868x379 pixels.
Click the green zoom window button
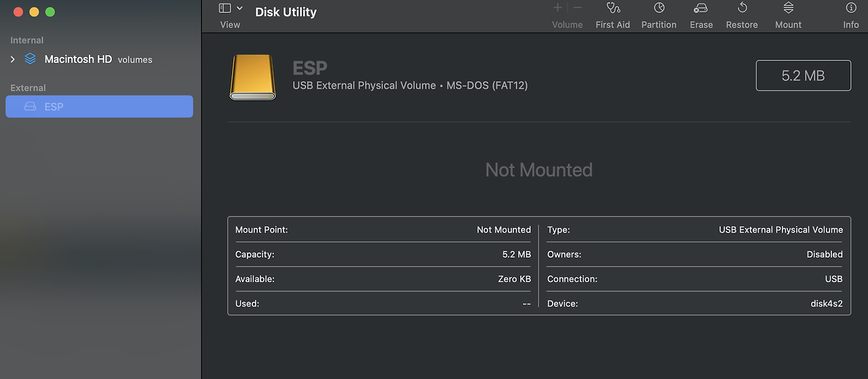coord(50,12)
